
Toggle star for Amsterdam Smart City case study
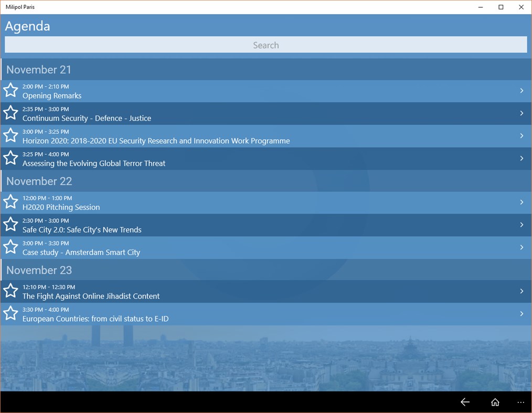(10, 247)
